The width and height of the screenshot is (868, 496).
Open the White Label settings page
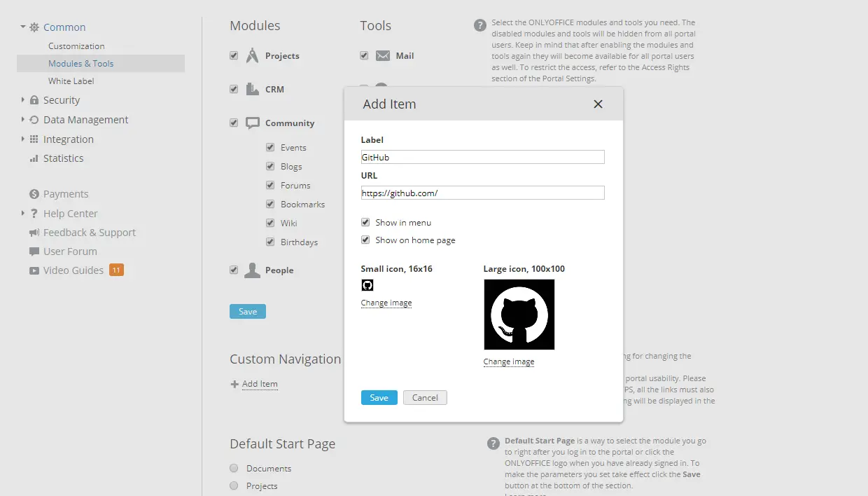click(x=71, y=81)
